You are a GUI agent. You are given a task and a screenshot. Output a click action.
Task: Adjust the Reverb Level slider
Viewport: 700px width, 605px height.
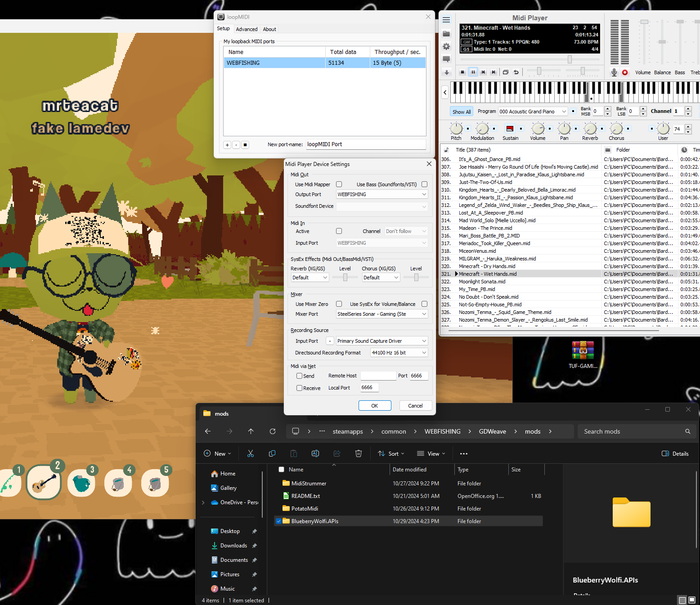click(345, 278)
